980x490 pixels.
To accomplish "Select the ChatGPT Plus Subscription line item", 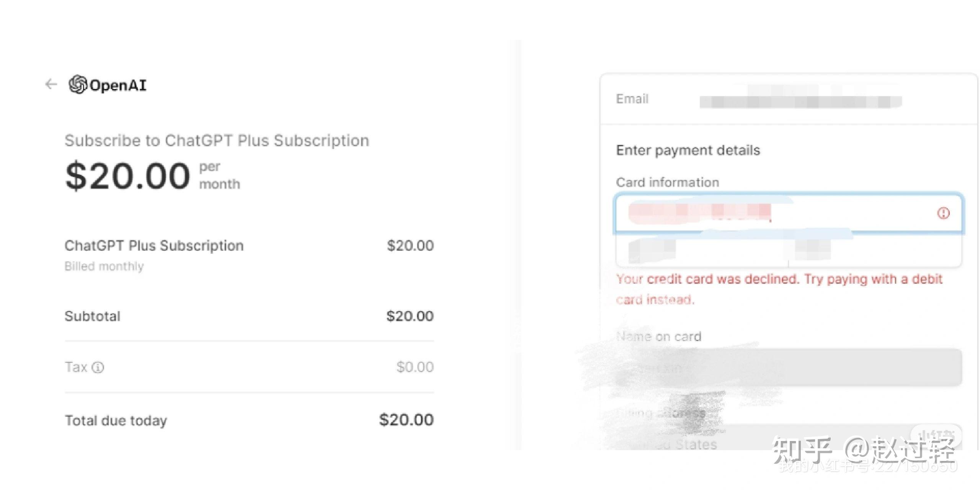I will click(154, 245).
